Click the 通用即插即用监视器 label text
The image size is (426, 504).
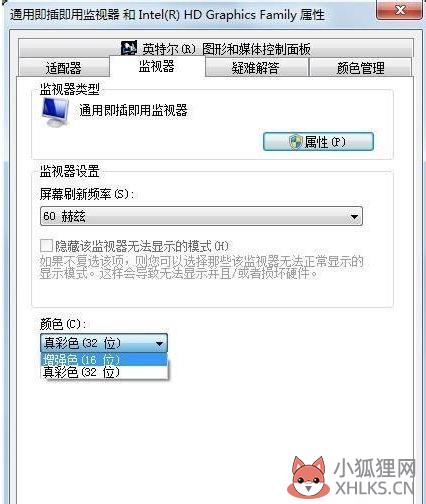(133, 110)
